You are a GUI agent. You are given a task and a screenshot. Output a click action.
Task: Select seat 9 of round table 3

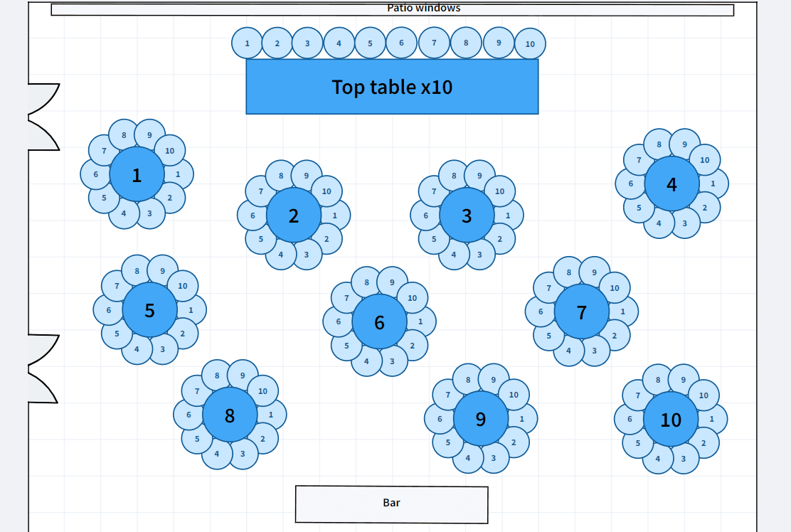479,176
